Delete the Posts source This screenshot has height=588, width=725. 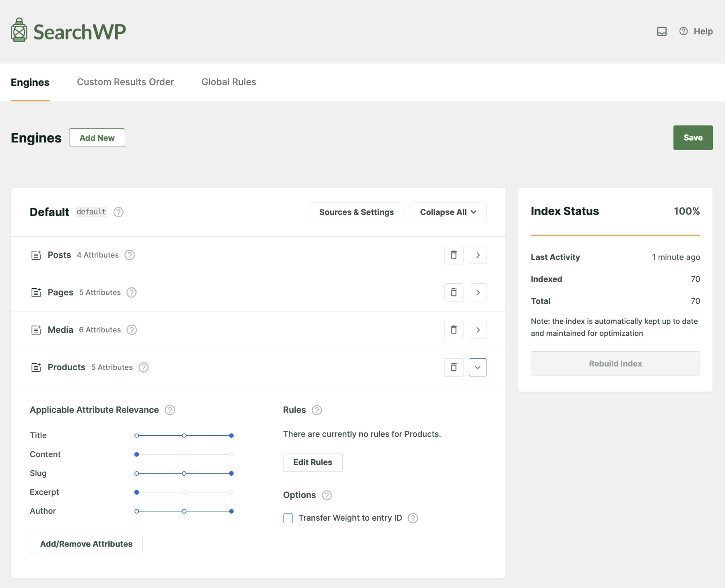click(454, 255)
